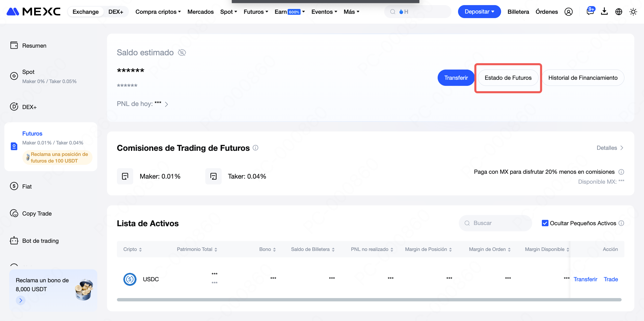Click the horizontal scrollbar under asset list
The height and width of the screenshot is (321, 644).
pyautogui.click(x=369, y=300)
